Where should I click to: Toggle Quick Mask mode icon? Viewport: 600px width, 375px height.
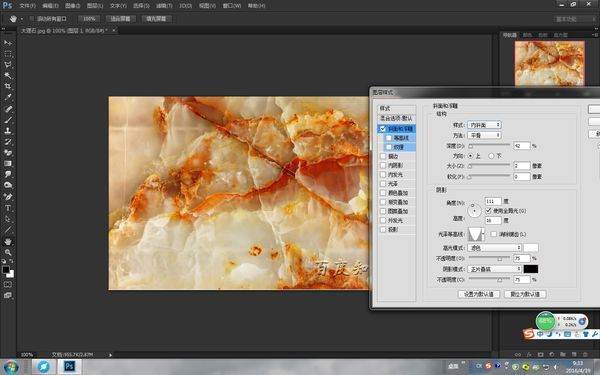(8, 285)
